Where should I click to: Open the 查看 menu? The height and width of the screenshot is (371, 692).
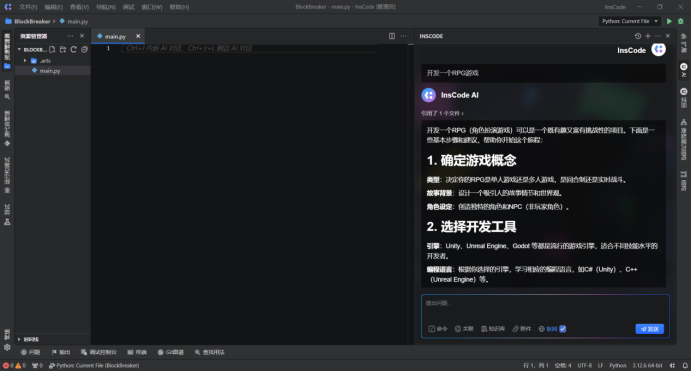79,7
